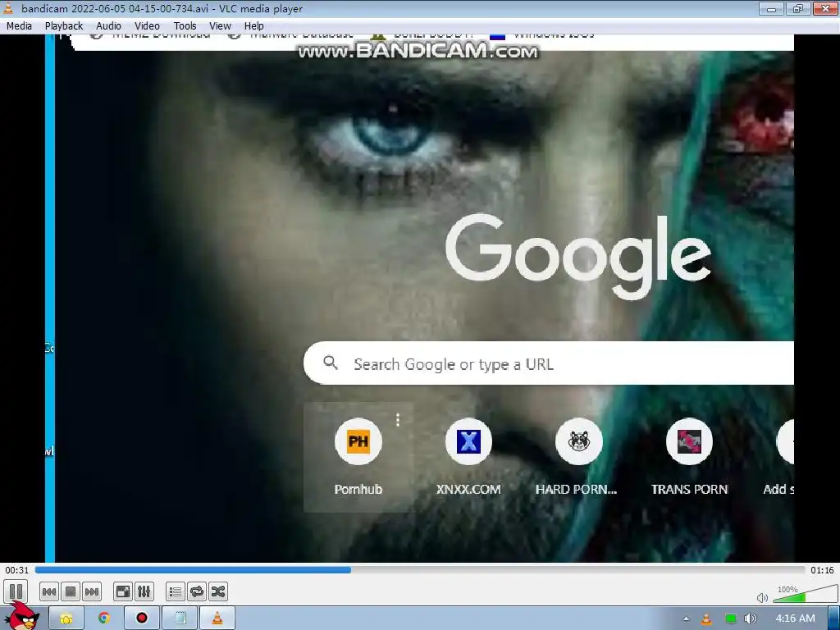
Task: Click the elapsed time 00:31 label
Action: (16, 570)
